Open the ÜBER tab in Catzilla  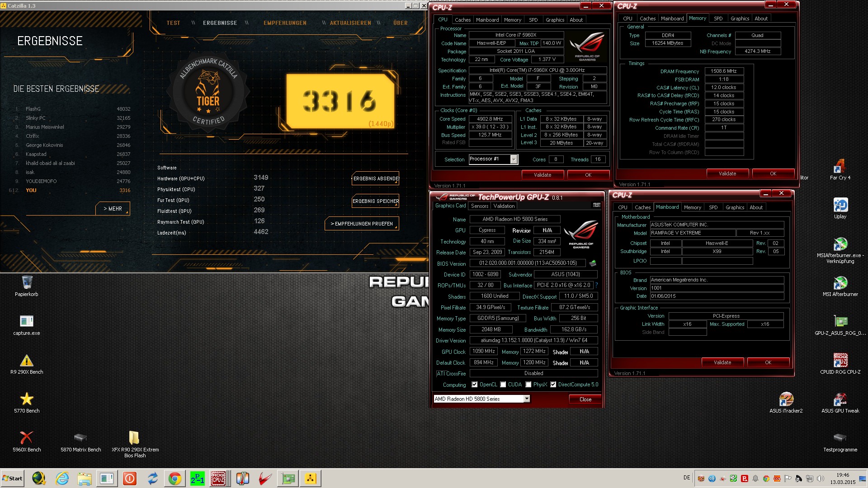(x=401, y=23)
